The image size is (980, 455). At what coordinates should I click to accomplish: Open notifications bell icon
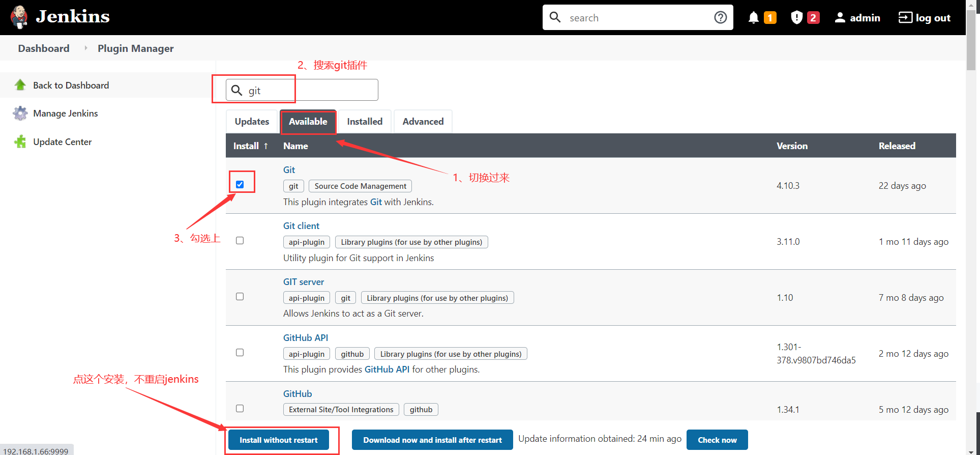coord(753,18)
